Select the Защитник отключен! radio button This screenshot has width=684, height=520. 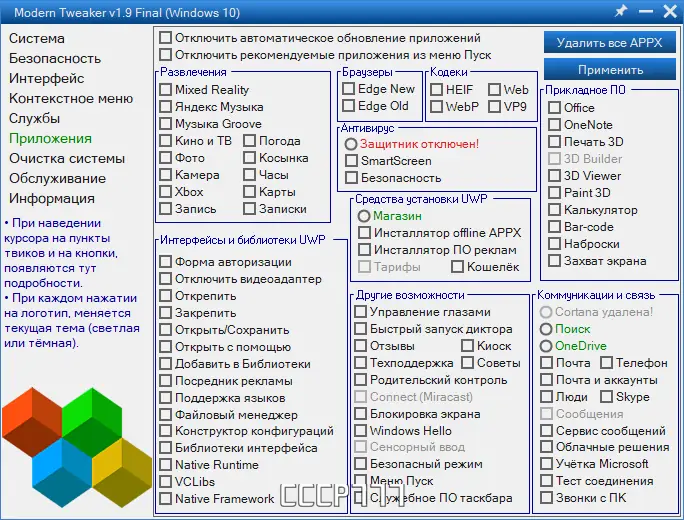pyautogui.click(x=351, y=144)
